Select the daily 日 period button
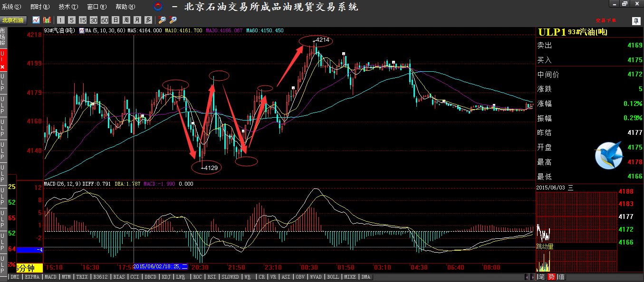This screenshot has width=644, height=282. click(115, 20)
